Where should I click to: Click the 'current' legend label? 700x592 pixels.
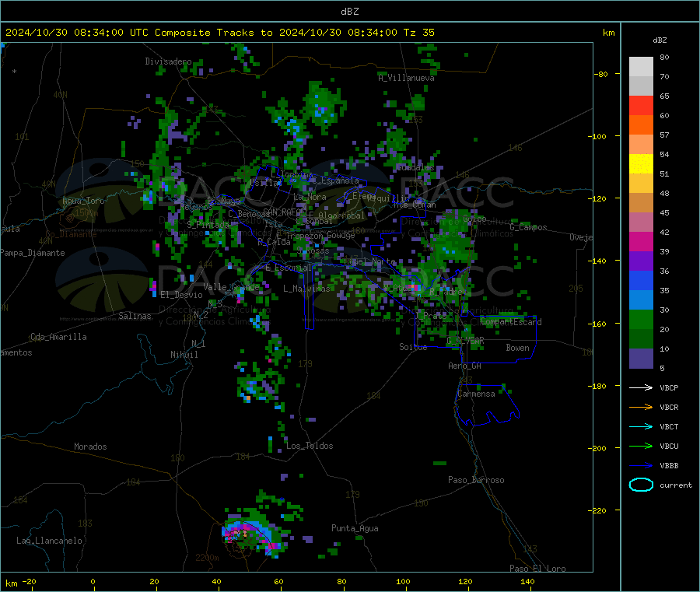(x=676, y=485)
